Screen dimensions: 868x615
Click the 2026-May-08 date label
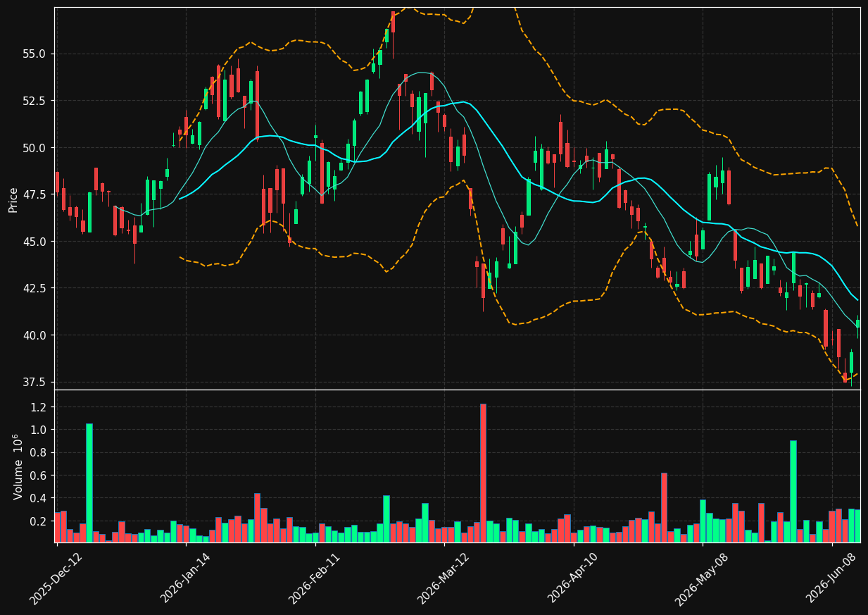(x=702, y=578)
